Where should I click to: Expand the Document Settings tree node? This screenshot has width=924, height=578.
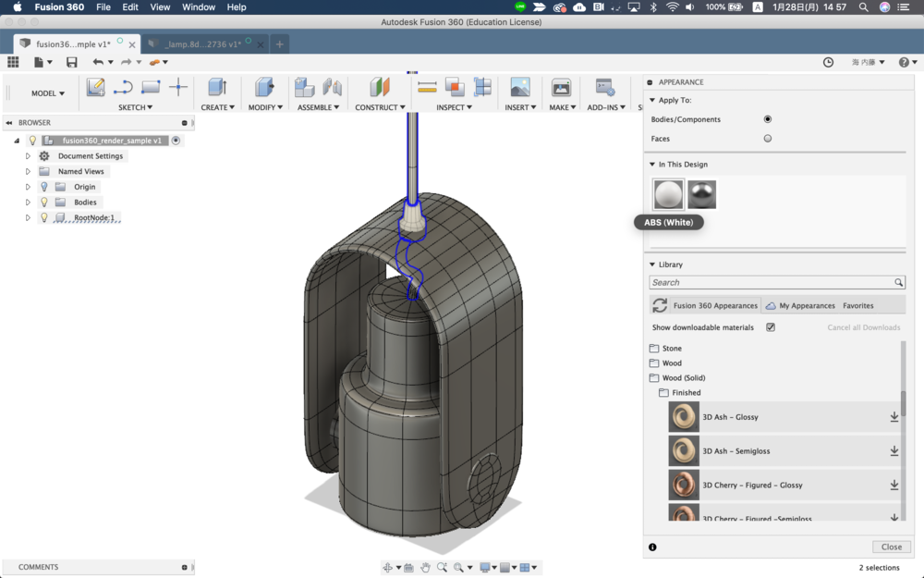click(x=28, y=156)
